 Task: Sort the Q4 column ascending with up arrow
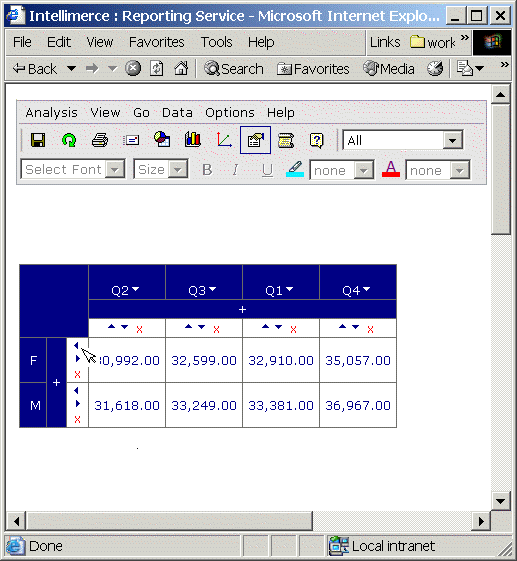342,326
